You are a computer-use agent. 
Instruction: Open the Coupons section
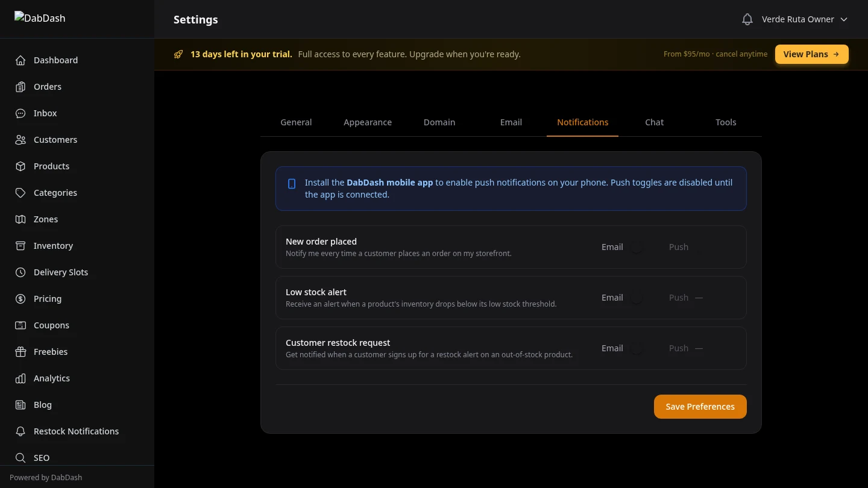point(20,325)
